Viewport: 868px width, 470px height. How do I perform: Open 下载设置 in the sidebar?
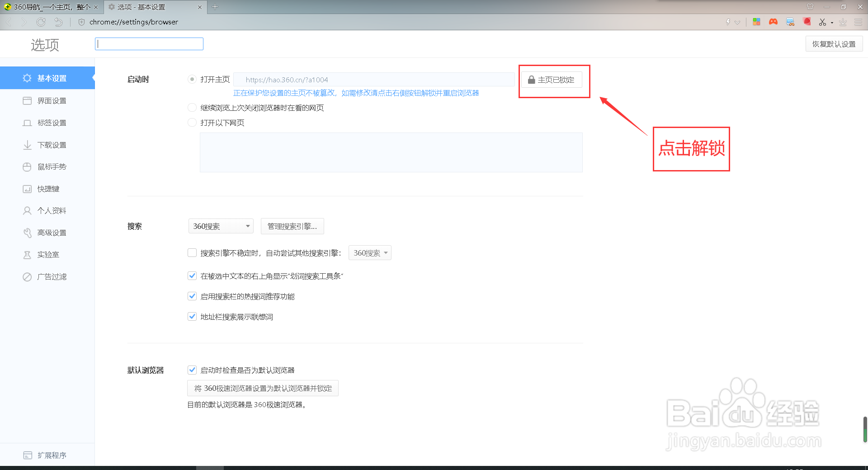47,145
